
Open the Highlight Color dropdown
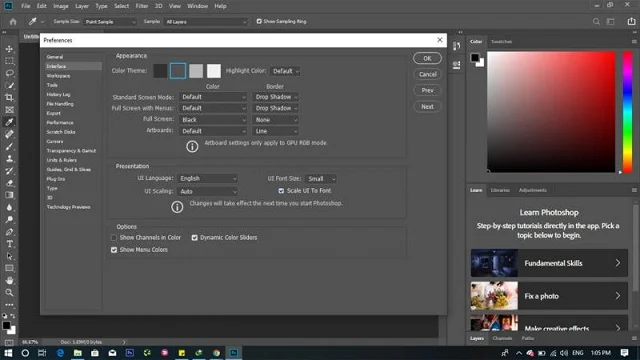285,71
